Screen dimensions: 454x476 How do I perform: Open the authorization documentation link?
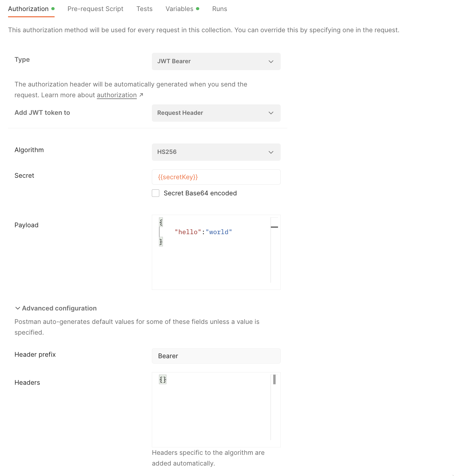(117, 95)
